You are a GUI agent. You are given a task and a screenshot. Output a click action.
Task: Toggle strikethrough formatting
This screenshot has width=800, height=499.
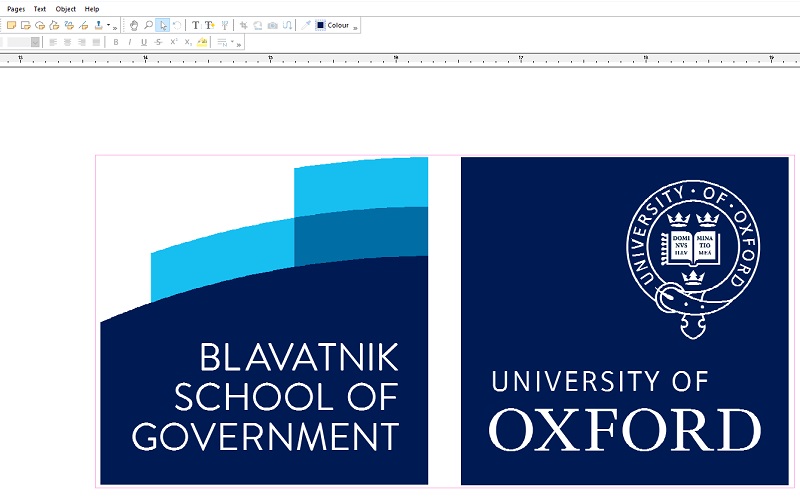click(159, 42)
